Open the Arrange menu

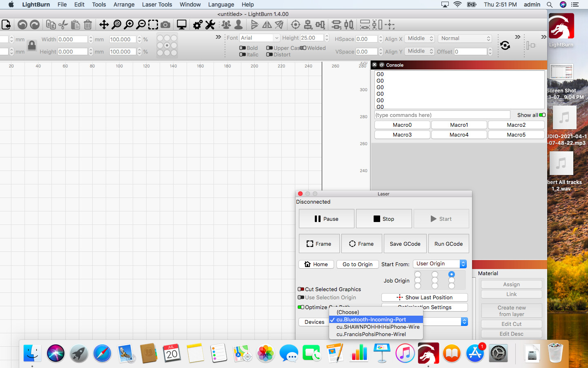124,4
